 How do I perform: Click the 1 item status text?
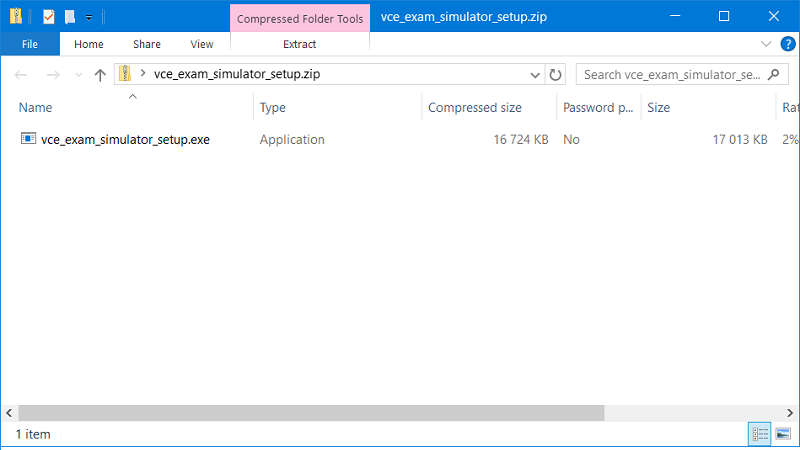33,435
